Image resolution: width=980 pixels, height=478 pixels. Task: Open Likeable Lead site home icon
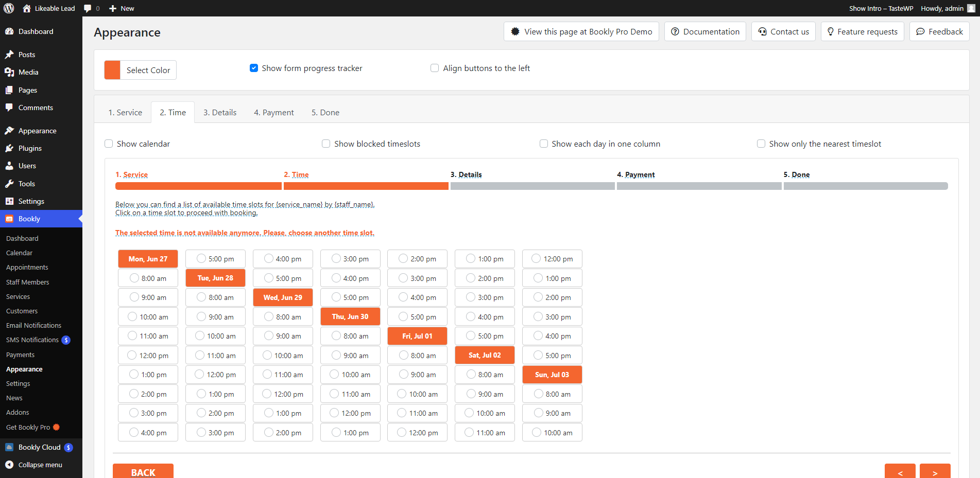tap(27, 8)
